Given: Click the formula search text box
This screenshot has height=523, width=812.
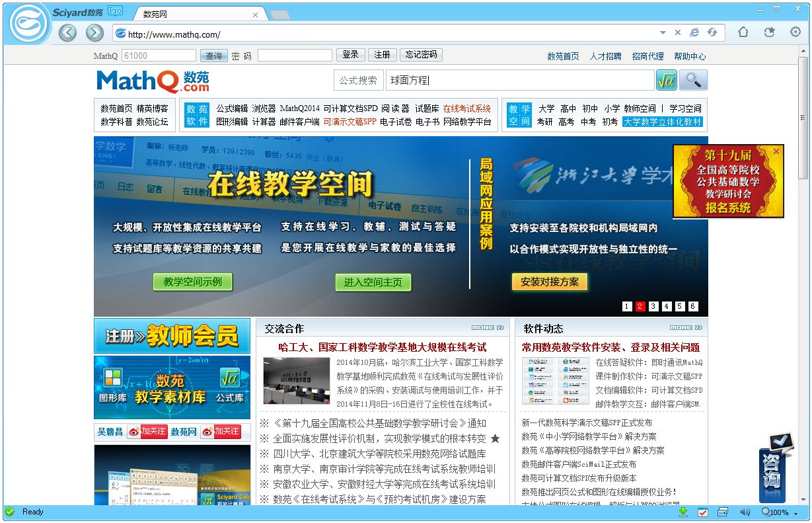Looking at the screenshot, I should tap(520, 80).
